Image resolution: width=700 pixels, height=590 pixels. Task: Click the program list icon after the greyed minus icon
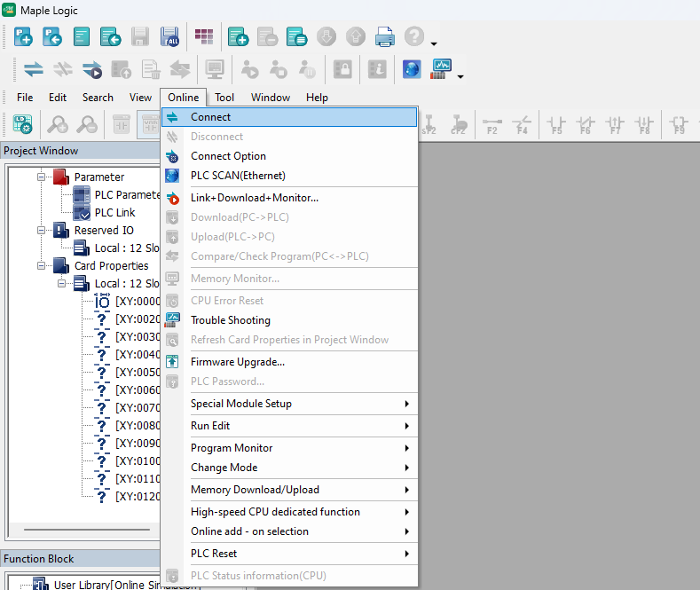click(x=297, y=36)
